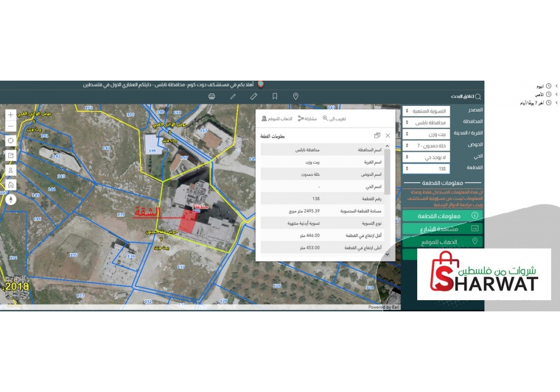Open the القرية / المدينة dropdown
560x392 pixels.
click(x=426, y=134)
